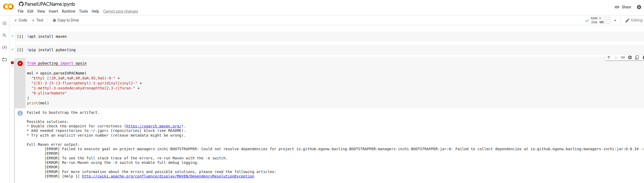Open the find and replace search icon
The image size is (644, 183).
tap(4, 35)
